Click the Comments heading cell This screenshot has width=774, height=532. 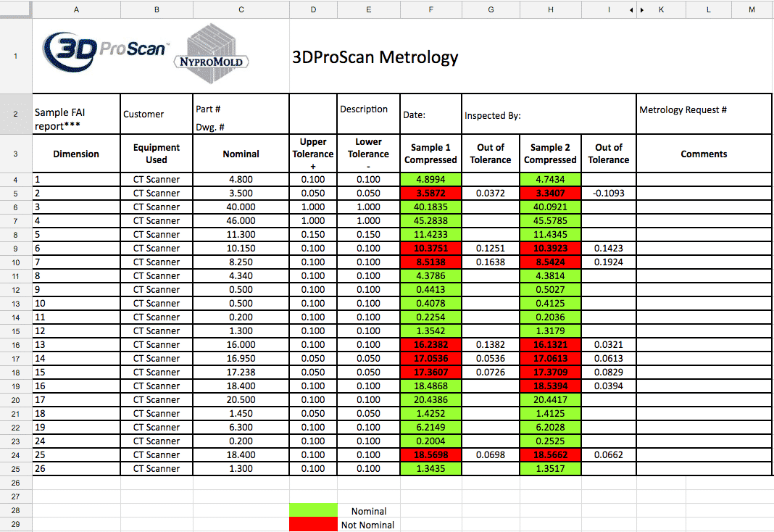704,154
